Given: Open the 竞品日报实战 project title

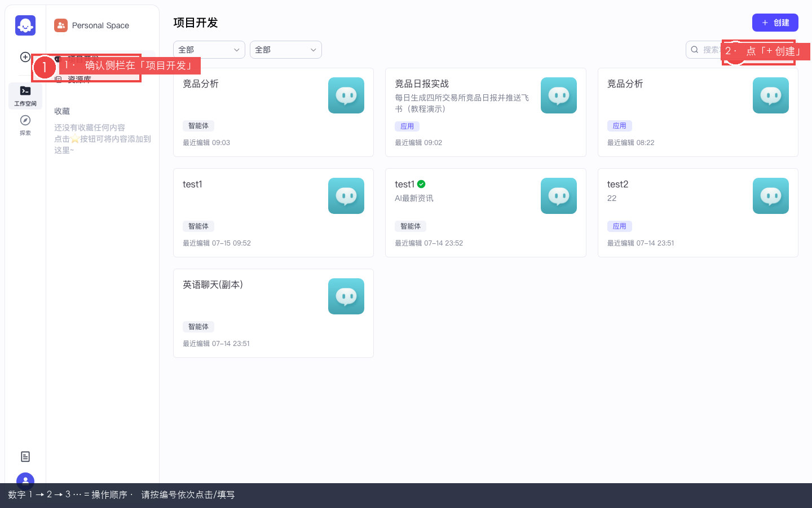Looking at the screenshot, I should pos(422,84).
